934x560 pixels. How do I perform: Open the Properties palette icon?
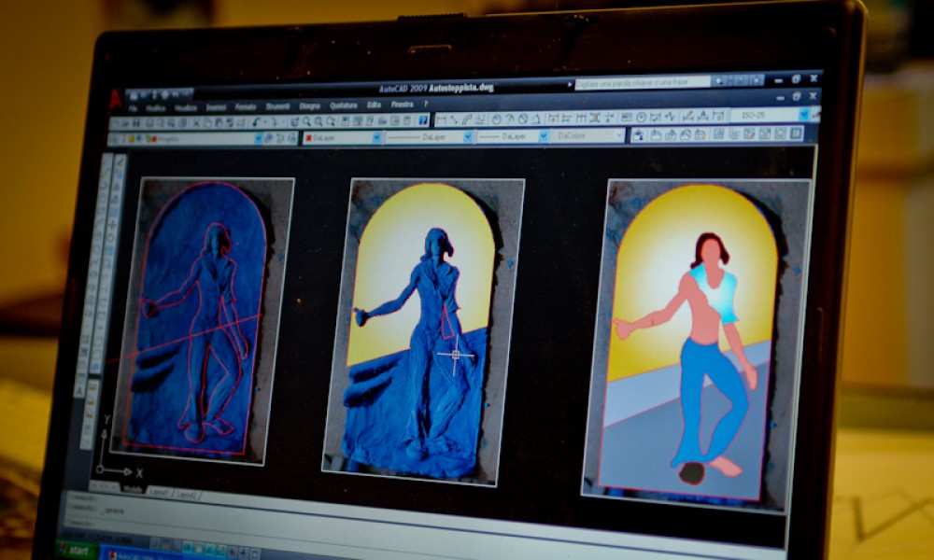[345, 121]
